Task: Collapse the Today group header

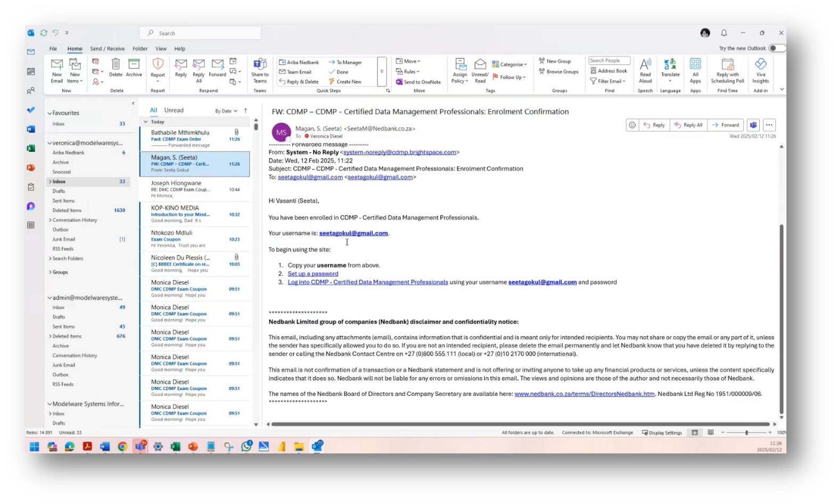Action: tap(145, 122)
